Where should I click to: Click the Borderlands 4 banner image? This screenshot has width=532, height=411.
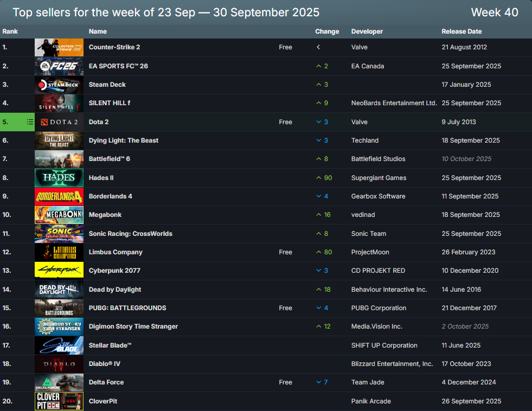[59, 196]
